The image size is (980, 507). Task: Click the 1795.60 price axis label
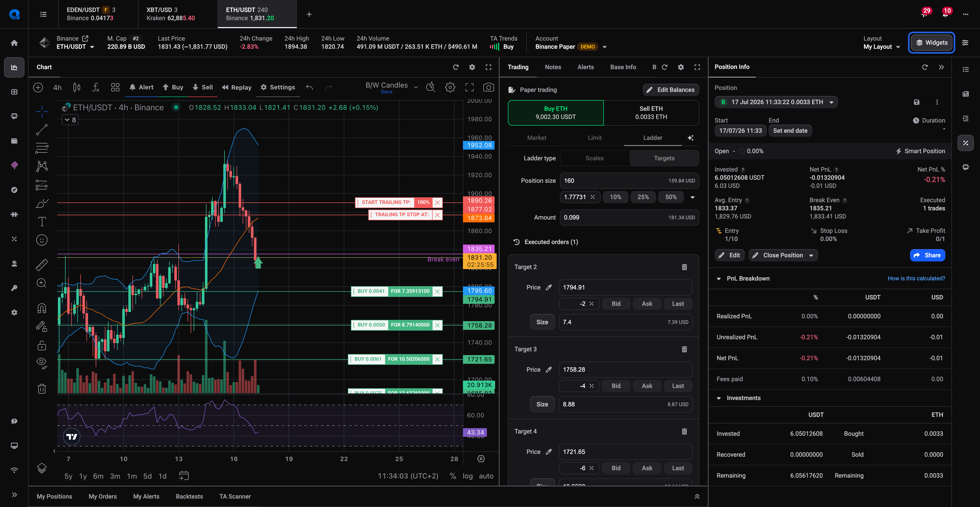(x=479, y=291)
